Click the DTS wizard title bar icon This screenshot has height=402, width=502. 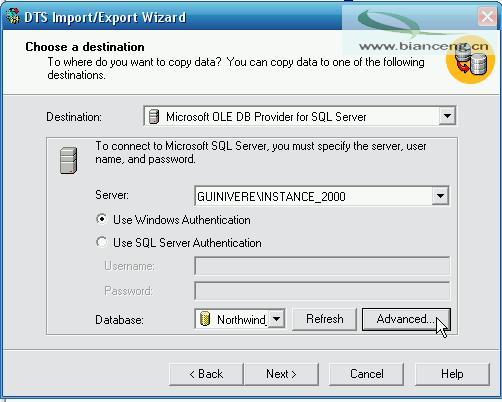(x=13, y=16)
